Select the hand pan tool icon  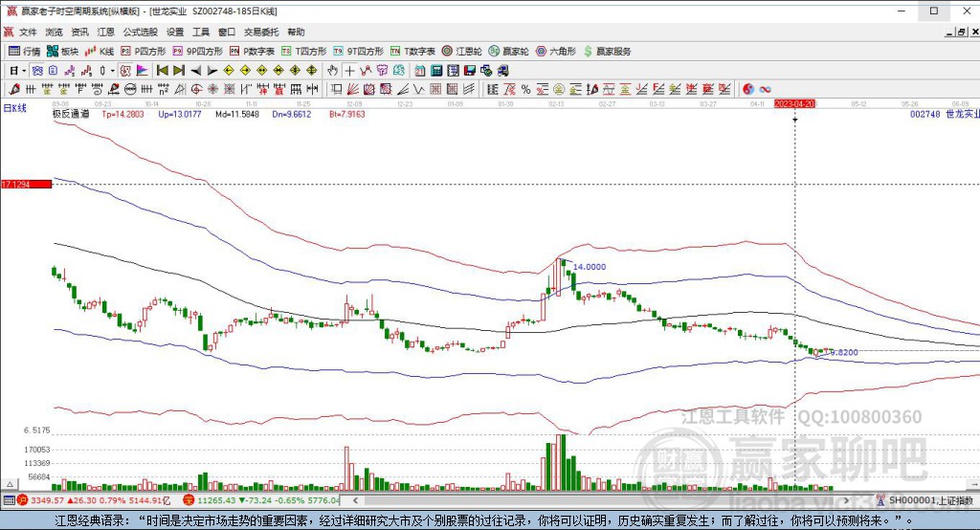[x=332, y=71]
